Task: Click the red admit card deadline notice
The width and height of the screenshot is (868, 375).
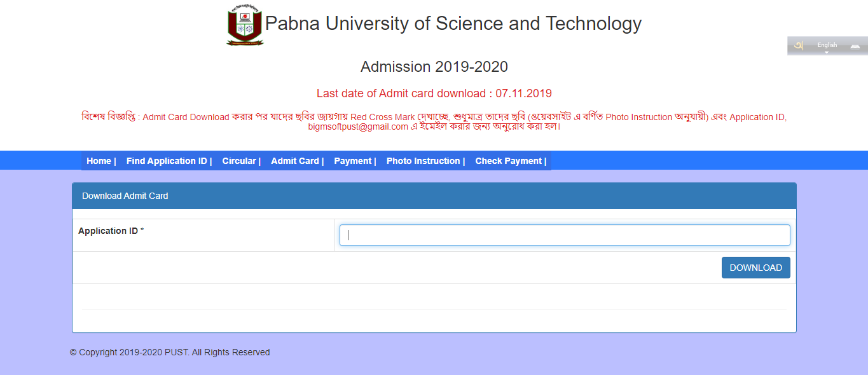Action: click(x=434, y=93)
